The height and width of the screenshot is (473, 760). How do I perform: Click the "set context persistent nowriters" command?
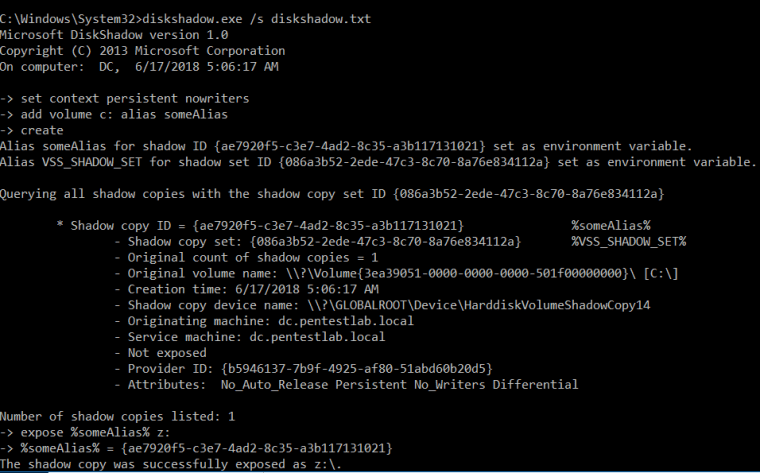[x=138, y=98]
